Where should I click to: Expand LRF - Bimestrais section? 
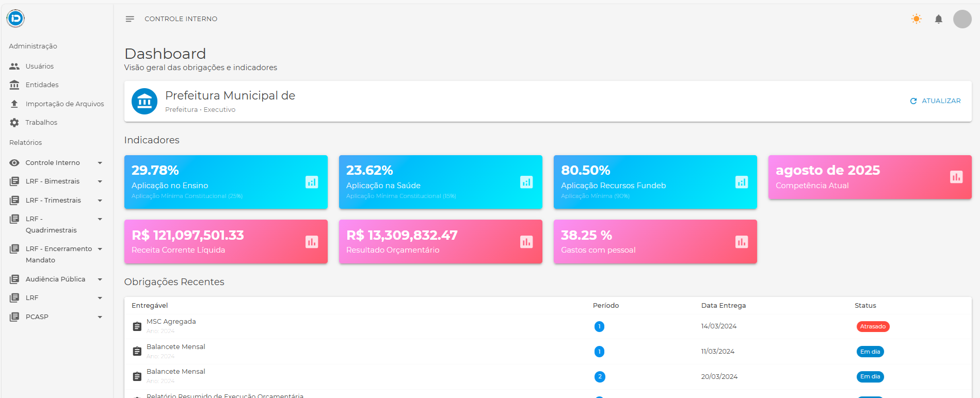coord(56,181)
